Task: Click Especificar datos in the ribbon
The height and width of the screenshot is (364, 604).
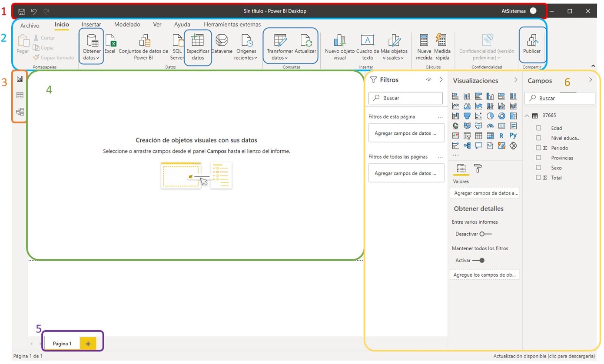Action: 198,47
